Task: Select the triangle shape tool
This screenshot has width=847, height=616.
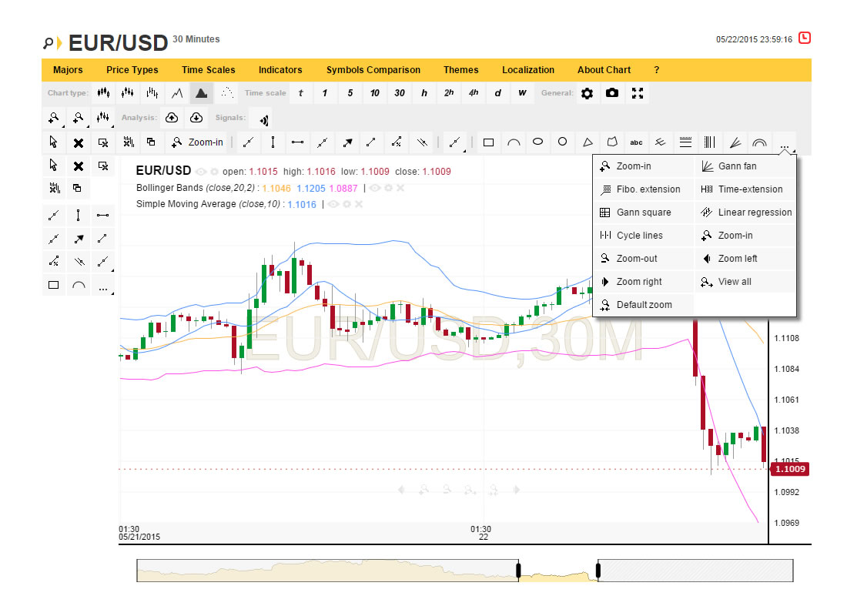Action: [x=588, y=142]
